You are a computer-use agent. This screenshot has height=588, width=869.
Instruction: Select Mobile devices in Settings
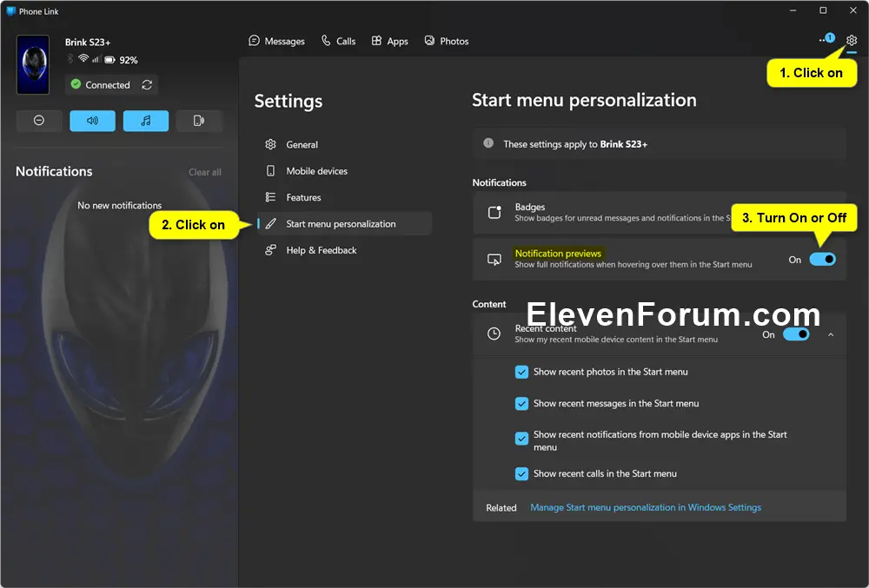[344, 171]
